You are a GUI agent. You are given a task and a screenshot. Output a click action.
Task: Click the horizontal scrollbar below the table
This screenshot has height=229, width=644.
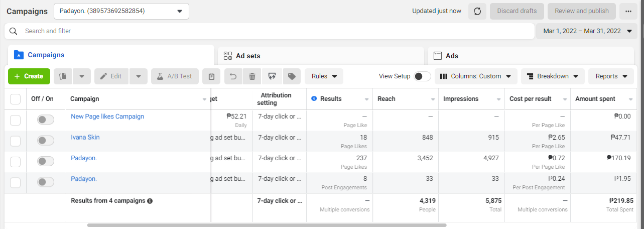coord(266,225)
